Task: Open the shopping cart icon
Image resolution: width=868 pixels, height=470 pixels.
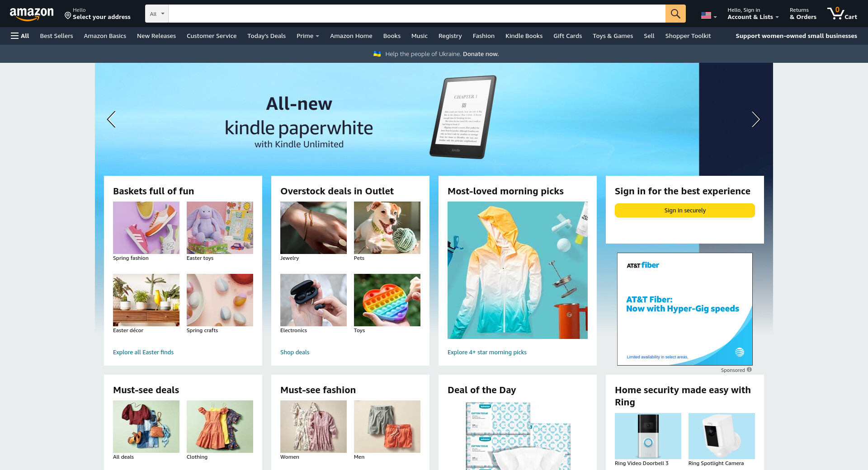Action: 842,14
